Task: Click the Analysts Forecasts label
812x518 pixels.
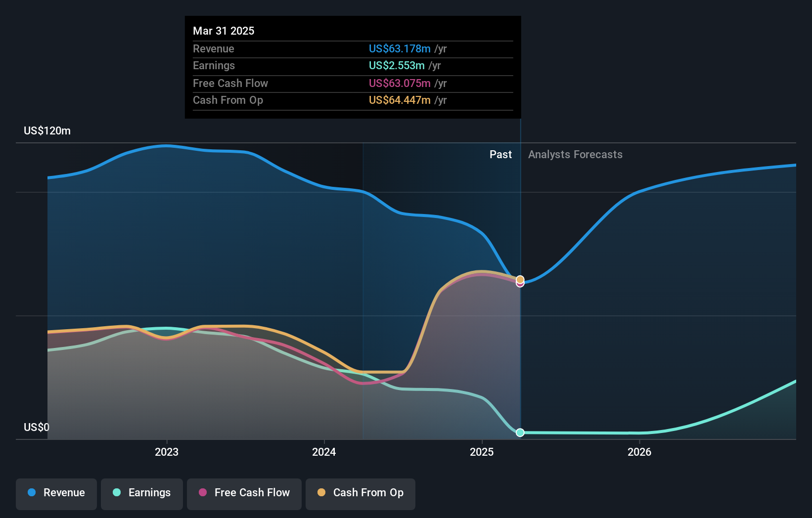Action: coord(575,154)
